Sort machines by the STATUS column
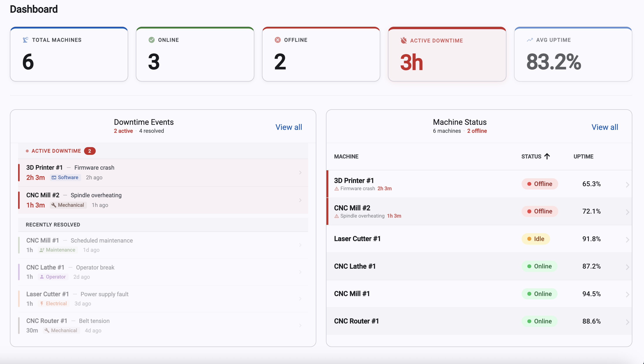This screenshot has height=364, width=644. coord(535,156)
